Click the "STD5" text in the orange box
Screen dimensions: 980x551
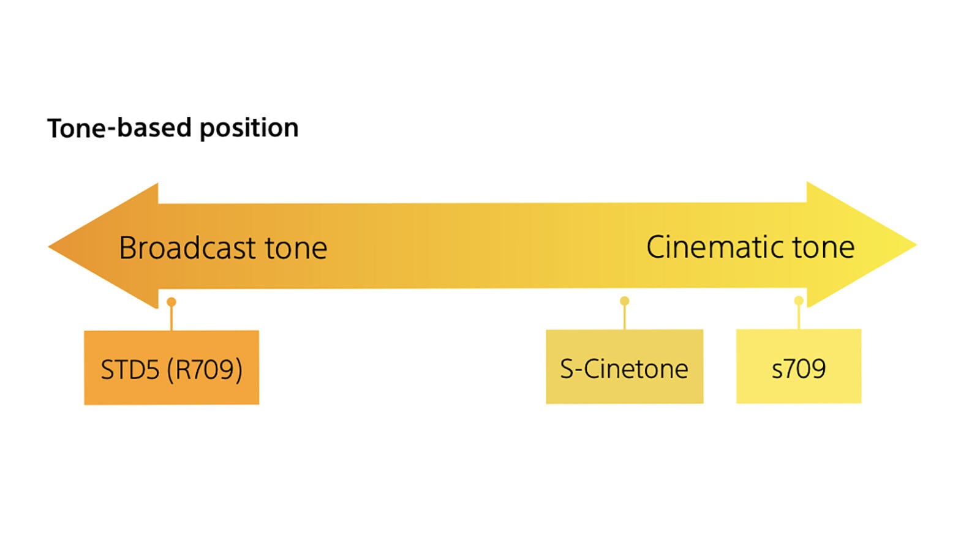[x=130, y=370]
